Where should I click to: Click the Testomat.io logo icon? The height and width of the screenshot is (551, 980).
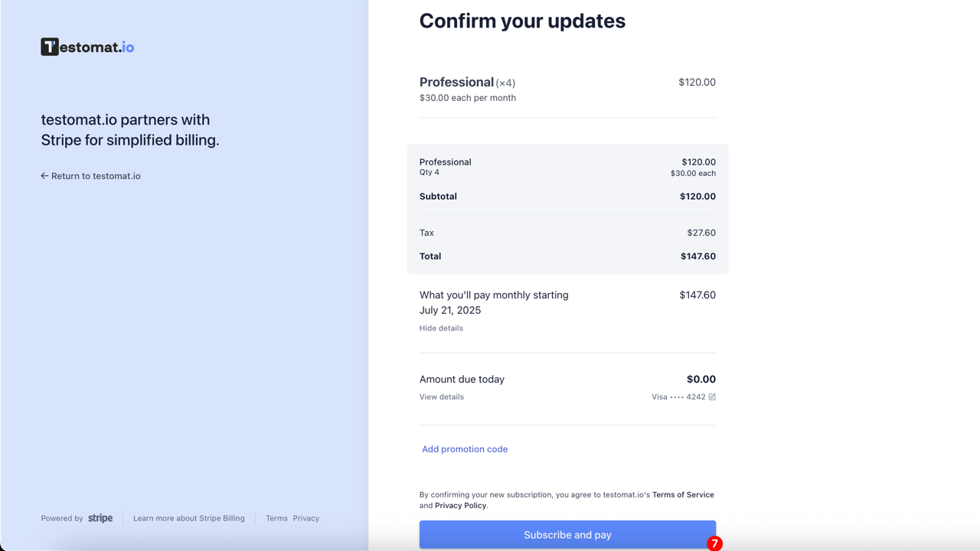click(50, 46)
